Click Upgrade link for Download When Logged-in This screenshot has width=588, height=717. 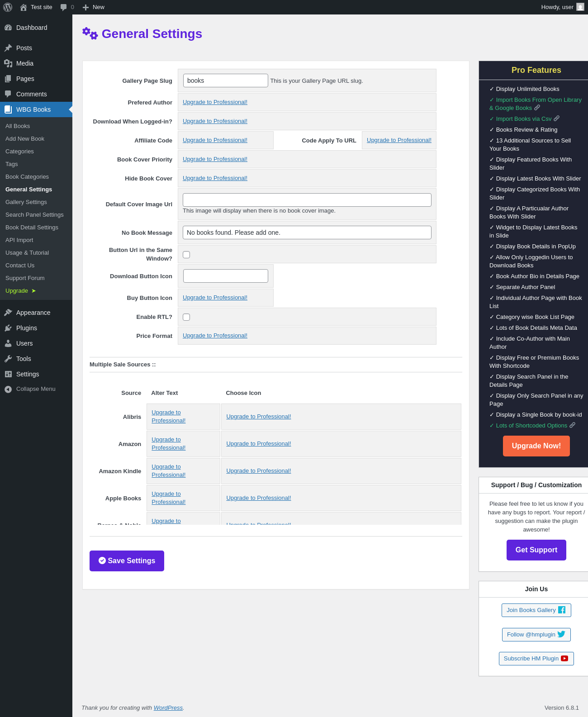click(x=215, y=121)
